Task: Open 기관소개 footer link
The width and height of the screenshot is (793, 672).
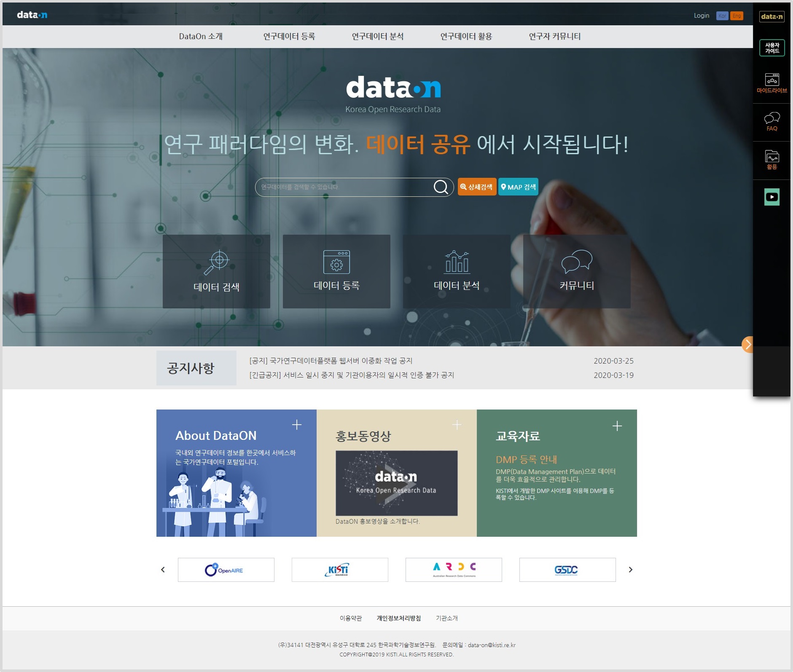Action: 447,618
